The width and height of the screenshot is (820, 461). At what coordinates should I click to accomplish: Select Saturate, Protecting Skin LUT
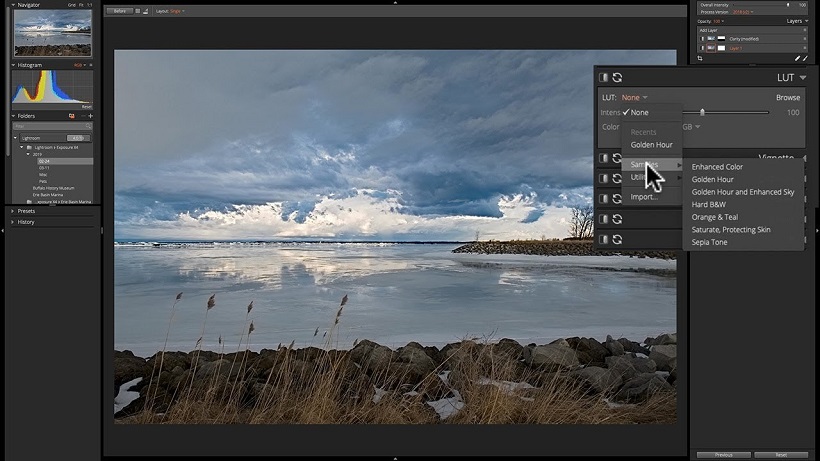[731, 229]
